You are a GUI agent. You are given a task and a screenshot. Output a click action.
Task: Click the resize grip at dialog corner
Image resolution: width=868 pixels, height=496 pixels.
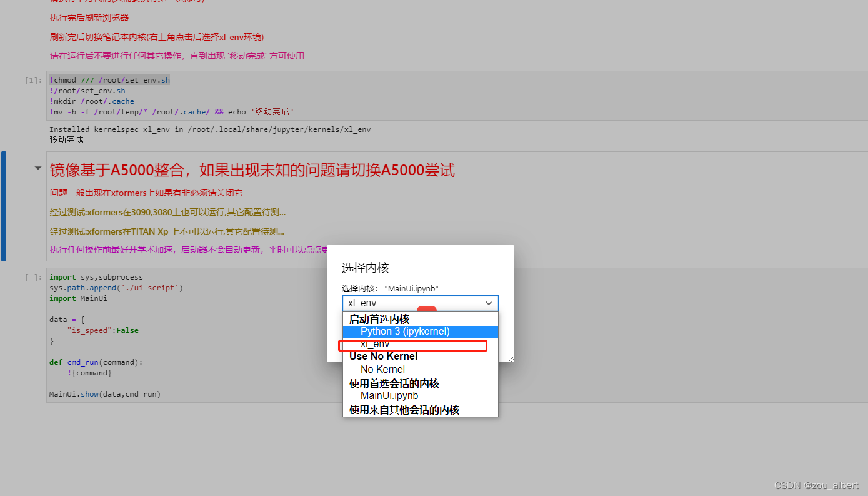point(510,358)
